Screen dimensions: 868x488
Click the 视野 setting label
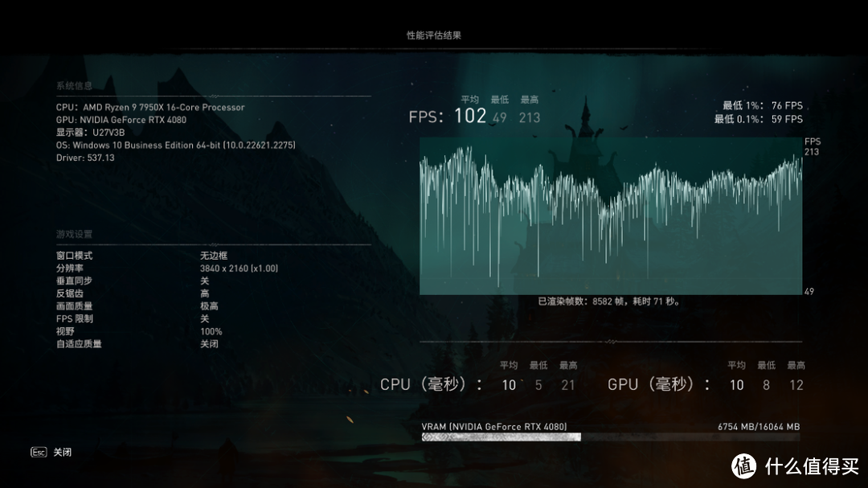point(65,331)
